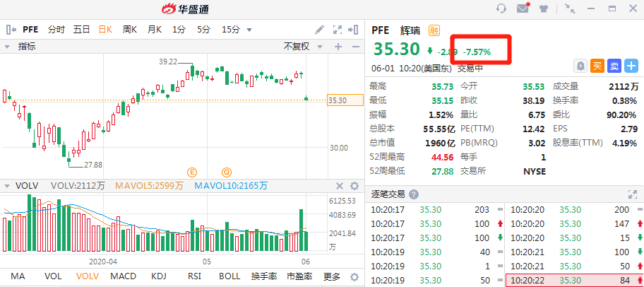Click the 27.88 low label on chart
The height and width of the screenshot is (287, 644).
coord(93,165)
